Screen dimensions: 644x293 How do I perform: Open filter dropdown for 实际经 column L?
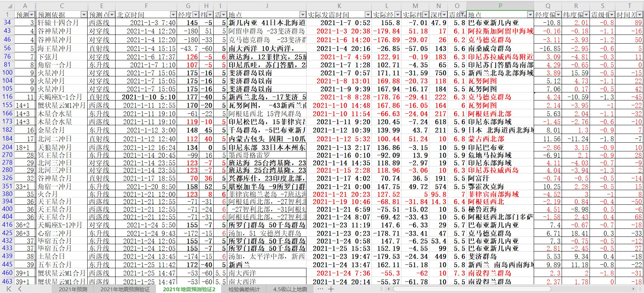pos(397,15)
